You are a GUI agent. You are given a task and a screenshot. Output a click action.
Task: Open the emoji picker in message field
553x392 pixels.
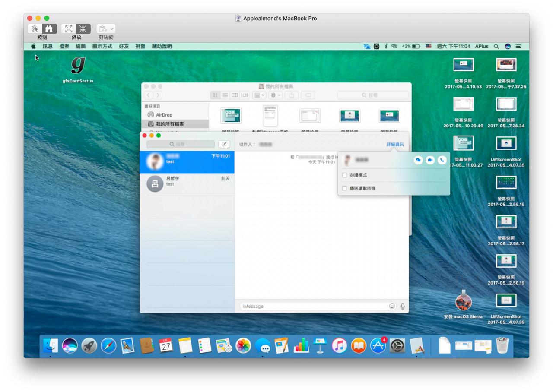coord(392,306)
